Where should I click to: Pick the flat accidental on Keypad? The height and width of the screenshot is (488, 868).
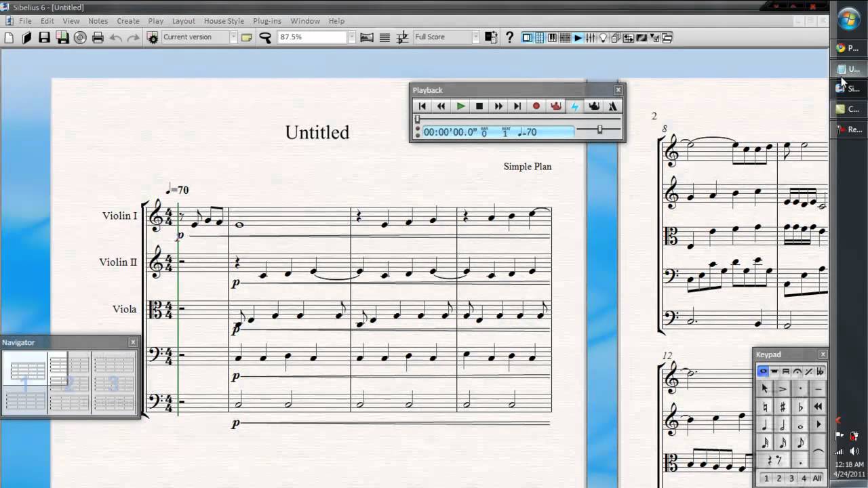pyautogui.click(x=800, y=407)
